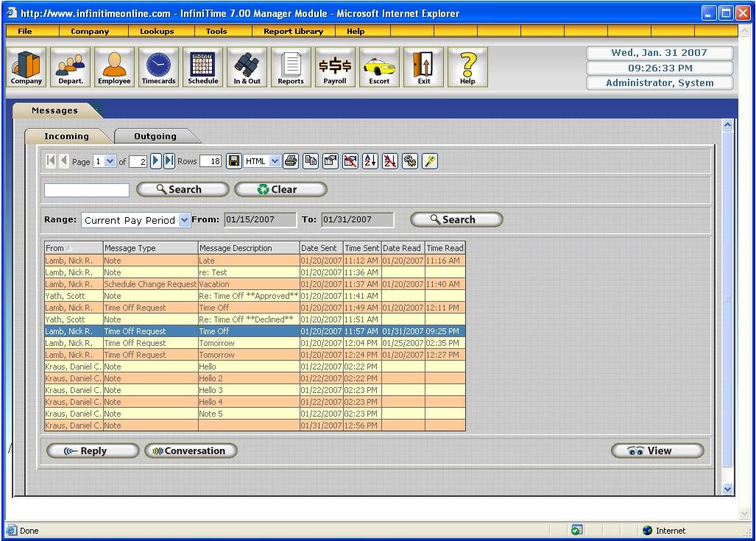This screenshot has width=756, height=541.
Task: Open the Help menu in menu bar
Action: pos(356,32)
